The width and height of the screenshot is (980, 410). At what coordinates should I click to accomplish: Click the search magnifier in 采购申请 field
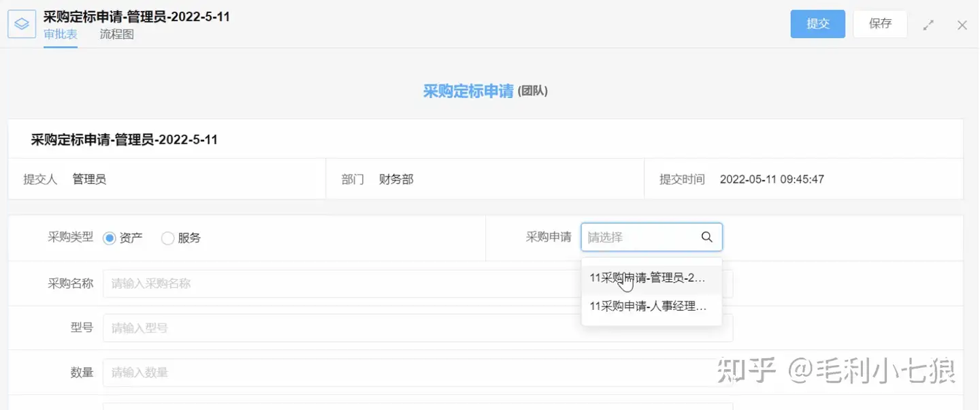(x=706, y=237)
